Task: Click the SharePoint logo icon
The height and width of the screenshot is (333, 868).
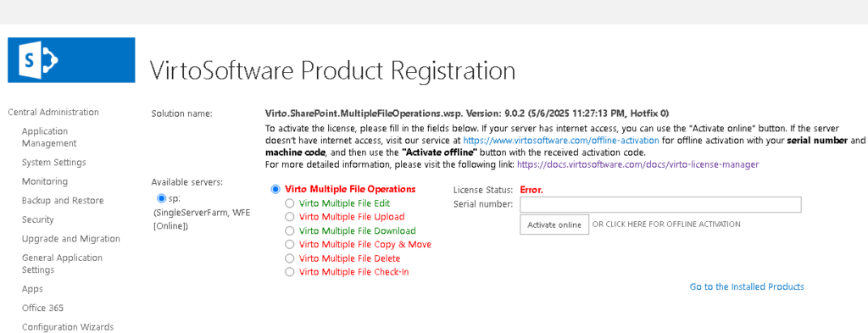Action: click(71, 60)
